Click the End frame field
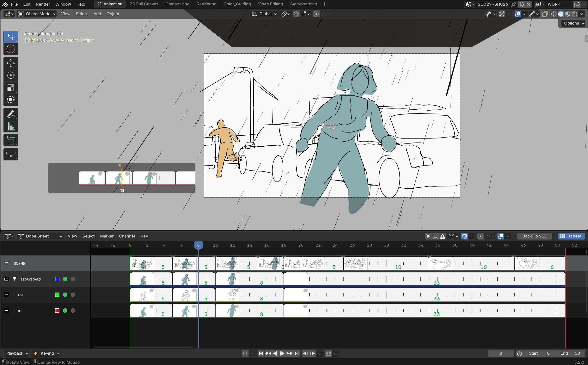This screenshot has height=365, width=588. (x=570, y=353)
